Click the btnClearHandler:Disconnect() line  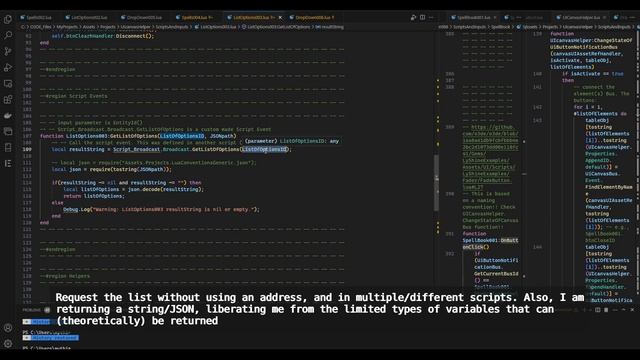(x=103, y=36)
